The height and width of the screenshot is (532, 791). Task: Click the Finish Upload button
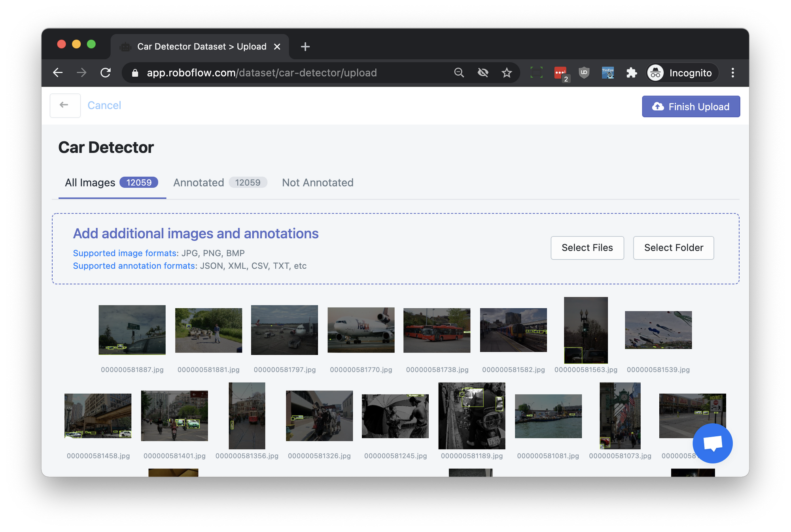[x=691, y=107]
